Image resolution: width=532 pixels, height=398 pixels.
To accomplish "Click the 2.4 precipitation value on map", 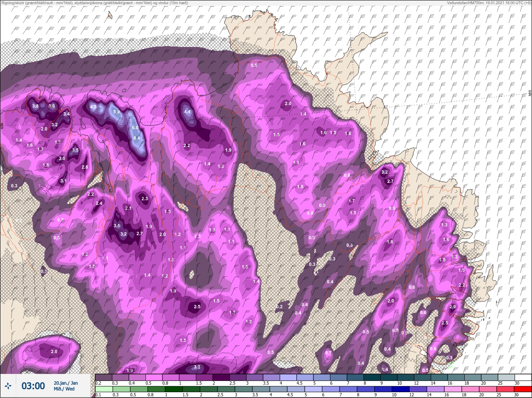I will pos(99,203).
